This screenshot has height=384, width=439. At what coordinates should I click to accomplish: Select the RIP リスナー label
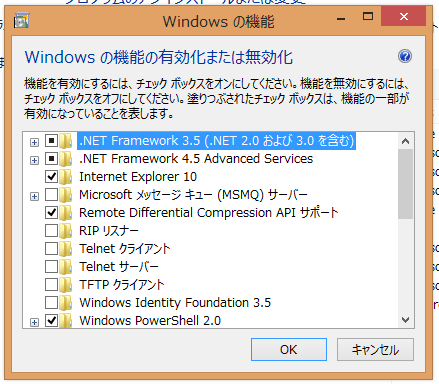point(109,231)
